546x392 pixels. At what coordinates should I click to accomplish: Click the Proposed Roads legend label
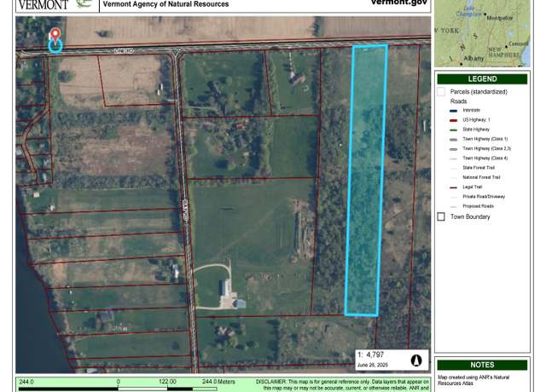(x=478, y=206)
